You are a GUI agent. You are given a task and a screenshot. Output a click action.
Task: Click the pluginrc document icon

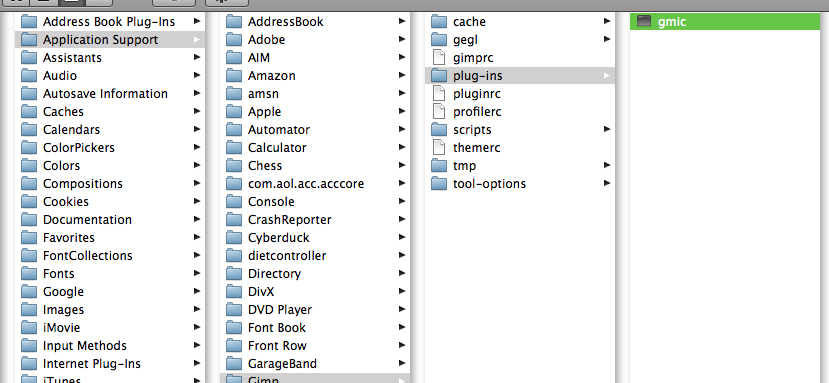tap(439, 94)
